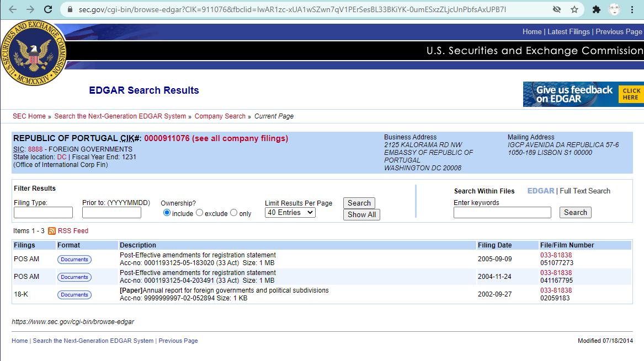Image resolution: width=644 pixels, height=361 pixels.
Task: Click the Items 1 - 3 count text
Action: coord(29,231)
